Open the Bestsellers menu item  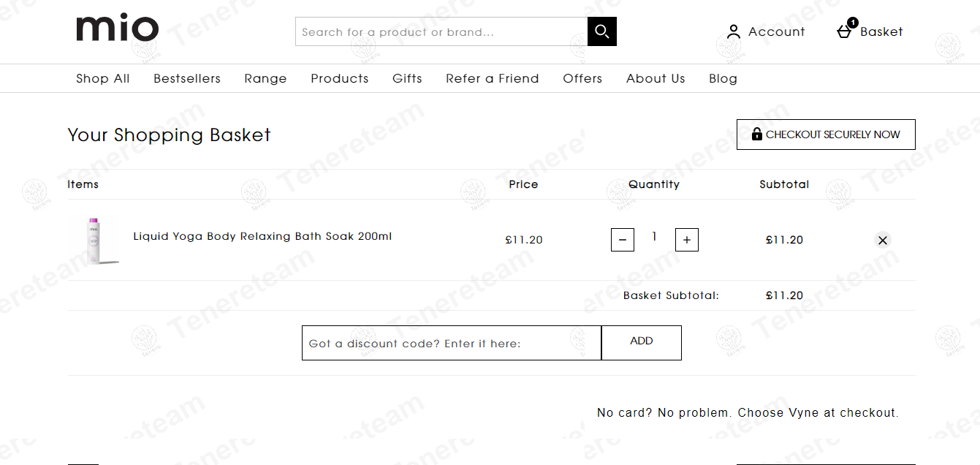(187, 78)
